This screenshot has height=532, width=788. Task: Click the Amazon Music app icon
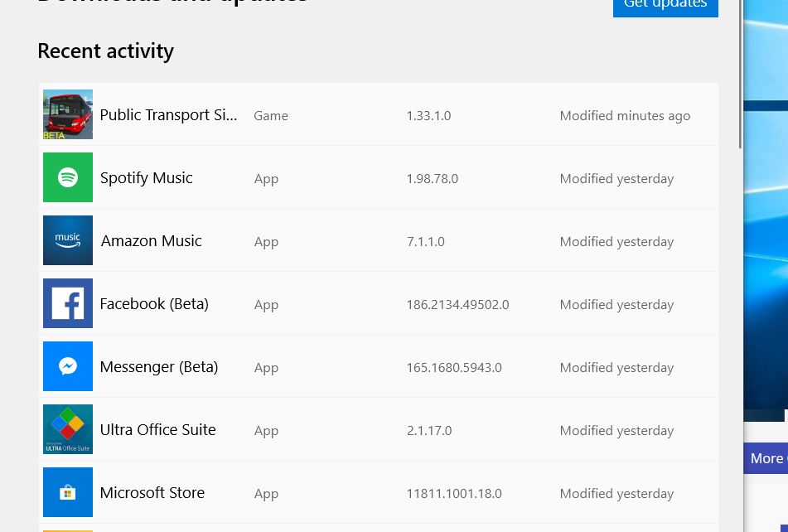pos(68,240)
